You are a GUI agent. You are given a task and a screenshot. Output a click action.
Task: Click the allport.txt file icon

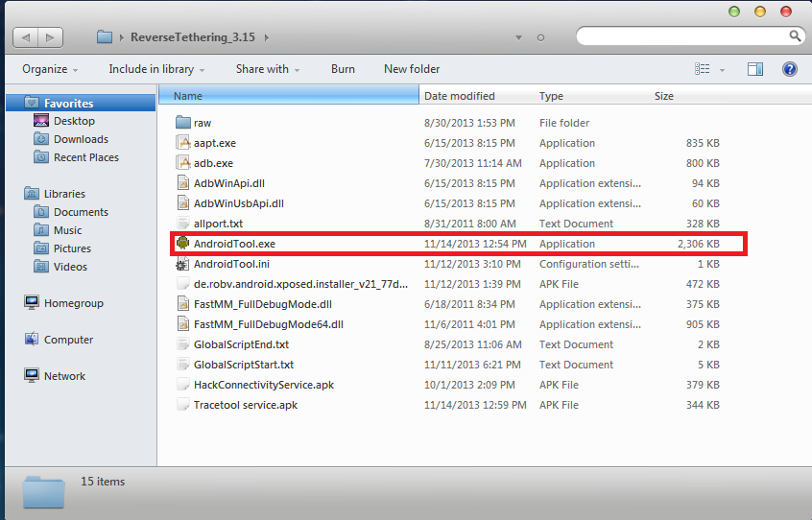(182, 224)
